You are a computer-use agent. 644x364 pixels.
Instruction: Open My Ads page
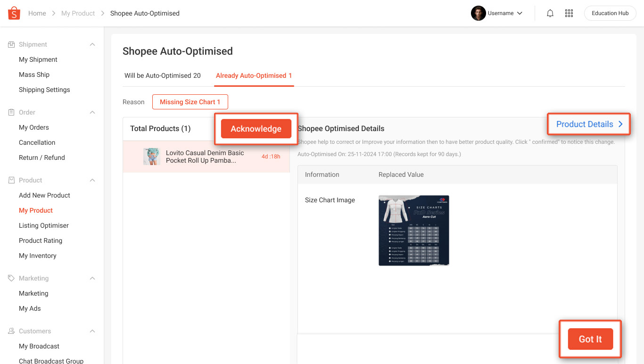[30, 308]
